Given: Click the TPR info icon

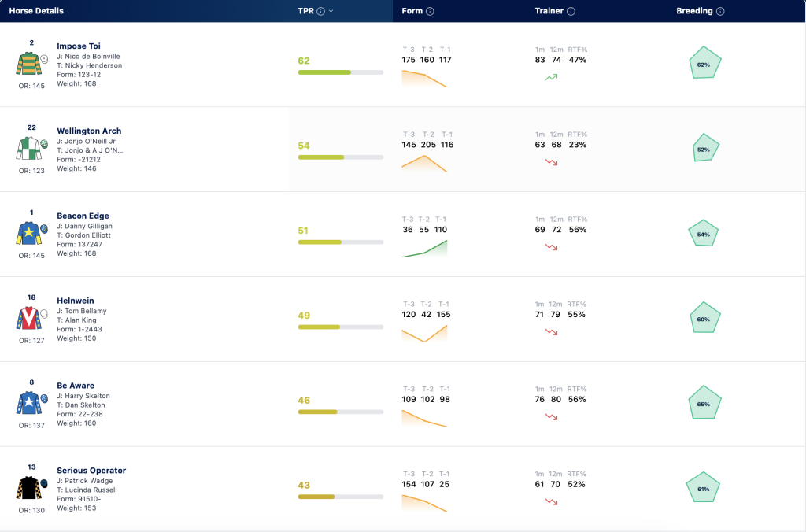Looking at the screenshot, I should (321, 11).
